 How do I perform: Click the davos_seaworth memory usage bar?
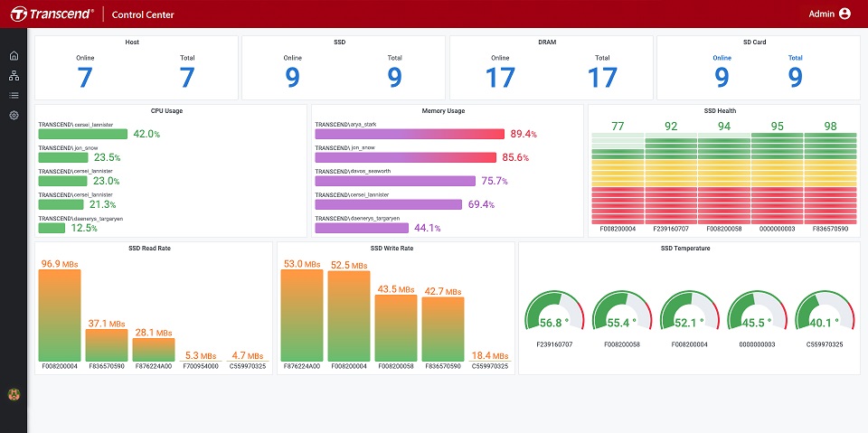tap(394, 181)
